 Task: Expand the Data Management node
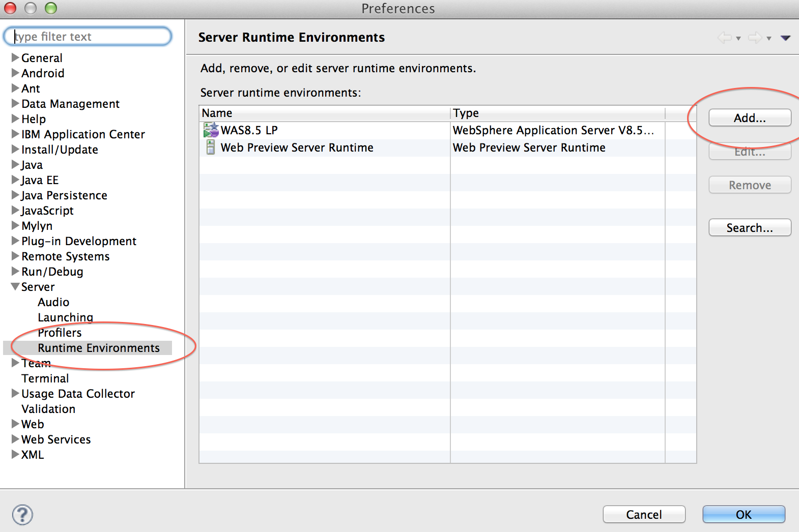[15, 103]
